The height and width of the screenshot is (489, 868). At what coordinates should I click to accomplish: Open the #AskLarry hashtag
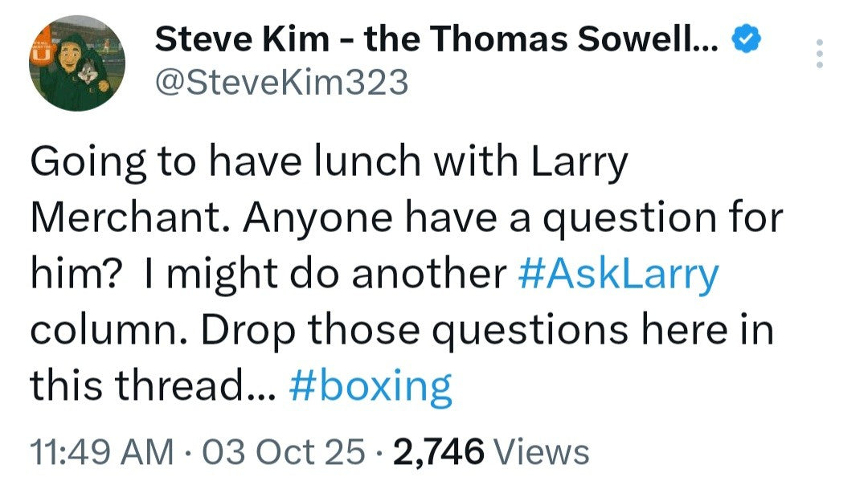click(619, 275)
